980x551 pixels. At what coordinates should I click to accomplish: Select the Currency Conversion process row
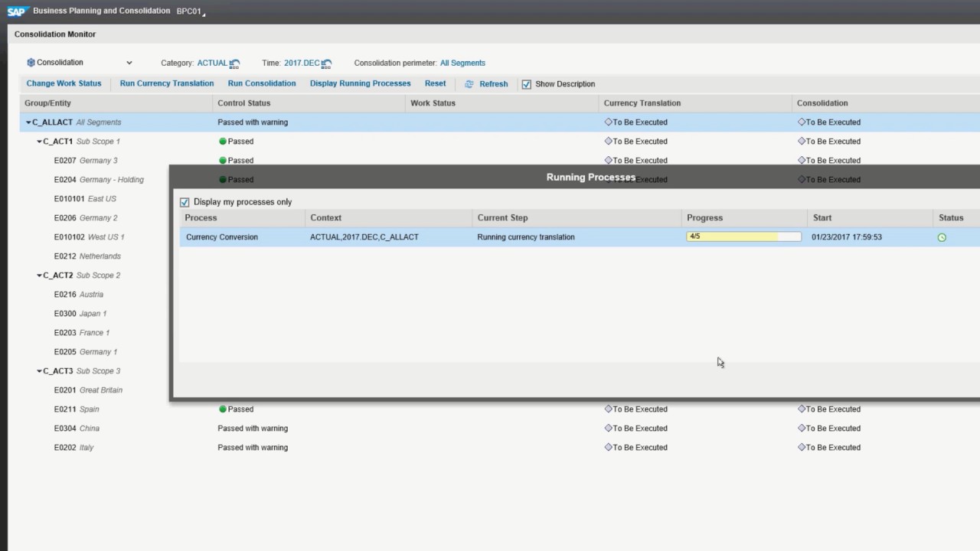click(x=580, y=237)
